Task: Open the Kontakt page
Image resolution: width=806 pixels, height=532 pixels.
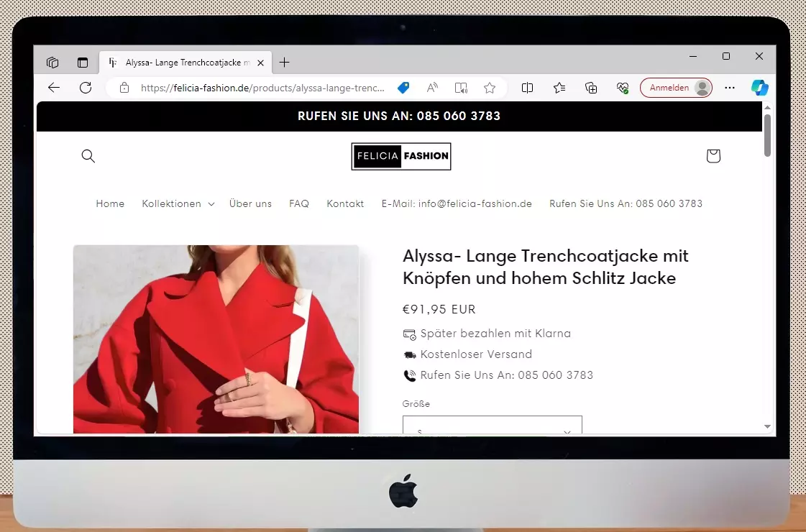Action: 345,203
